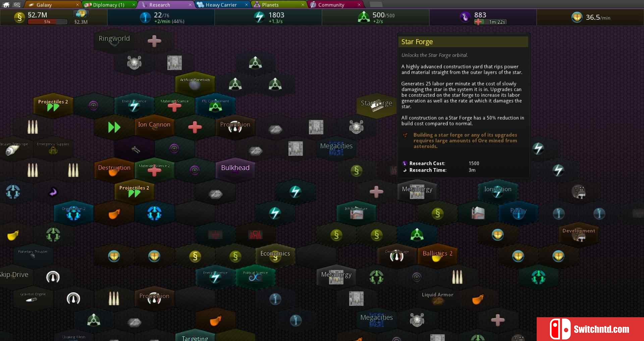This screenshot has height=341, width=644.
Task: Select the Infrastructure research node
Action: point(356,213)
